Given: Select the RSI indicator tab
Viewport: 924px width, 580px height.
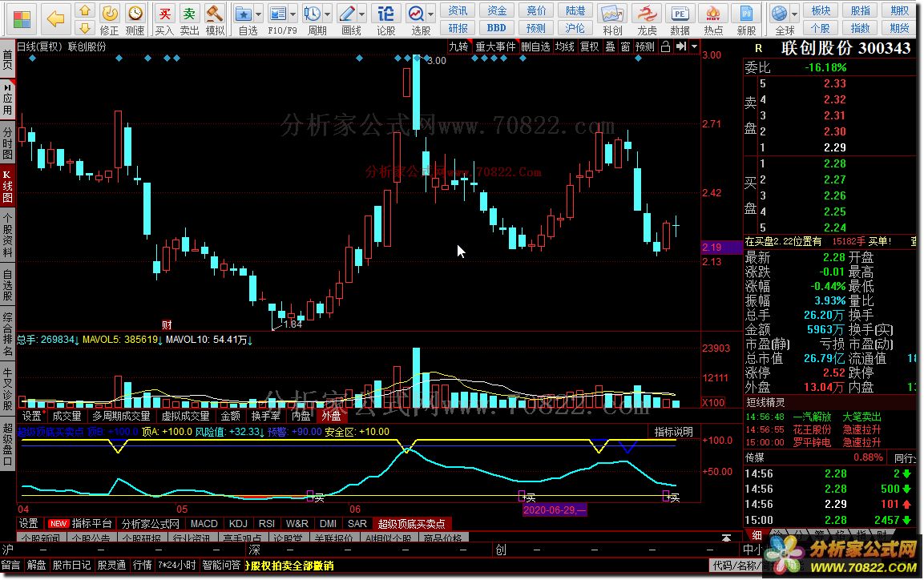Looking at the screenshot, I should coord(266,523).
